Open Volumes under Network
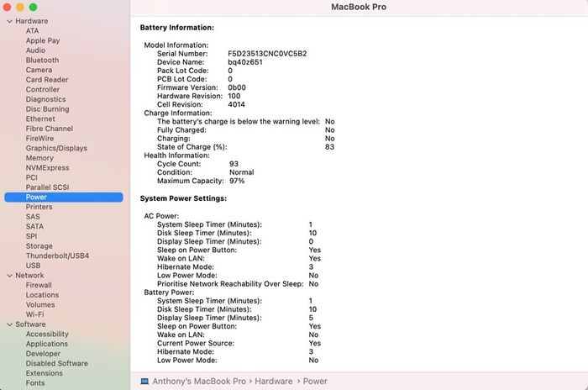This screenshot has height=390, width=588. [40, 305]
